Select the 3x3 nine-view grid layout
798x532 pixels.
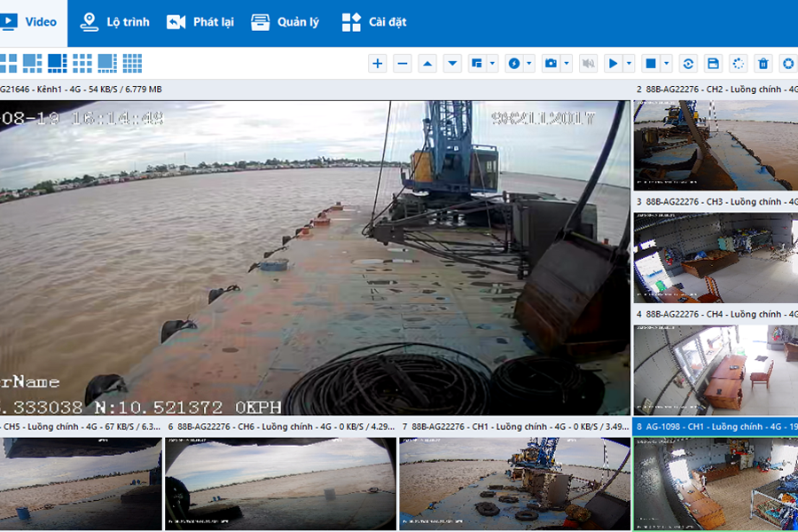pos(82,63)
